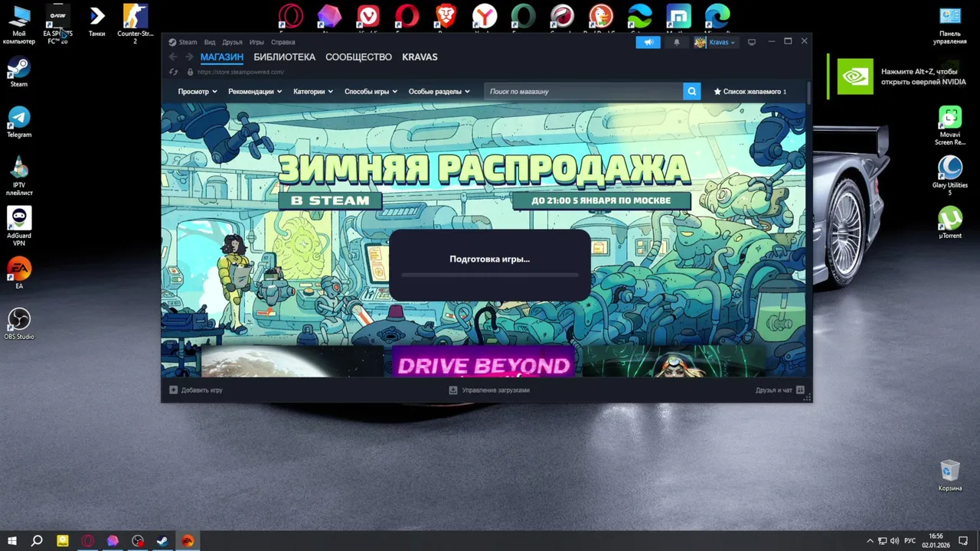Show hidden system tray icons

pos(869,541)
